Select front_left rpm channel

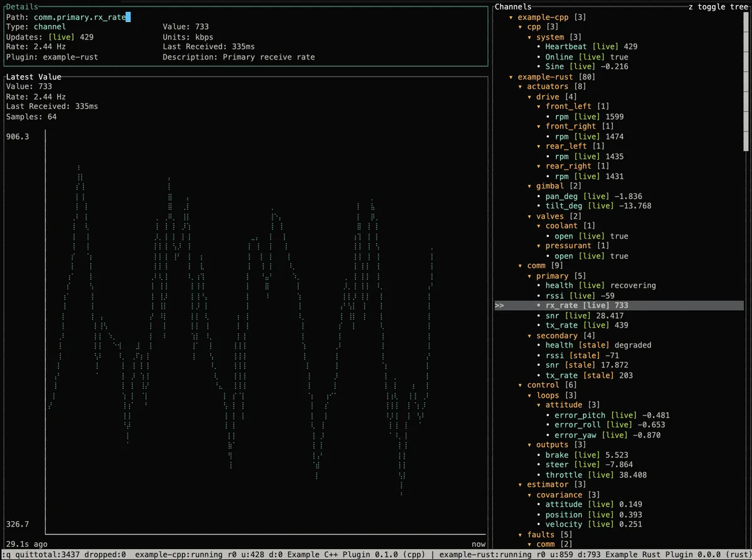point(561,117)
